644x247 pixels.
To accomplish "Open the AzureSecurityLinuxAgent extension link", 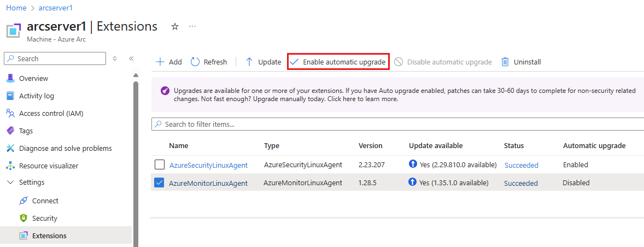I will [x=208, y=165].
